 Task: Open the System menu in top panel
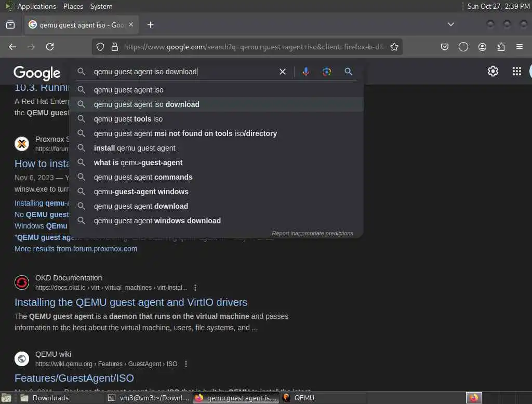pyautogui.click(x=101, y=6)
